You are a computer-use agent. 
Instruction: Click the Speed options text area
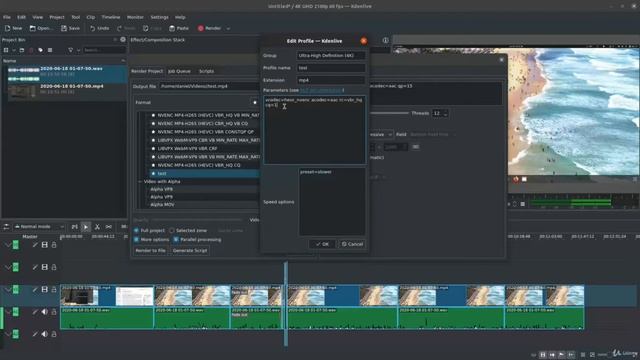click(332, 202)
